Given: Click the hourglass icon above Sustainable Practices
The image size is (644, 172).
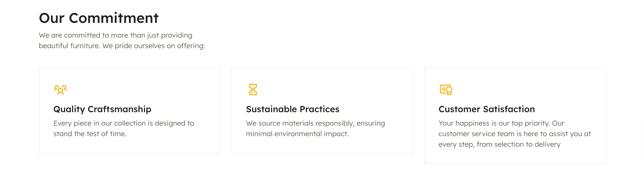Looking at the screenshot, I should pos(253,89).
